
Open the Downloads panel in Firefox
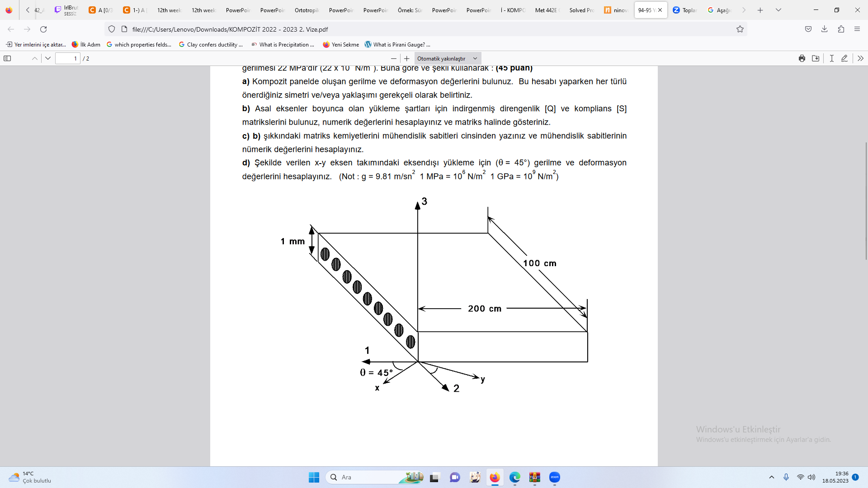tap(824, 29)
